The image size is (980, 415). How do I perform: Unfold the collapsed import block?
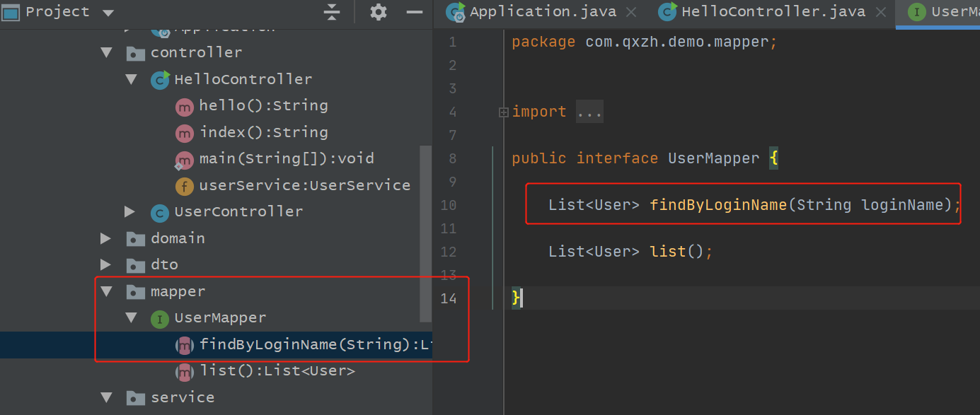(x=504, y=112)
